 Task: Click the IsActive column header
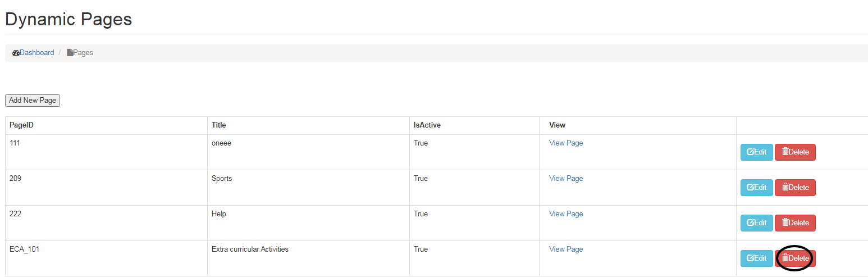427,125
